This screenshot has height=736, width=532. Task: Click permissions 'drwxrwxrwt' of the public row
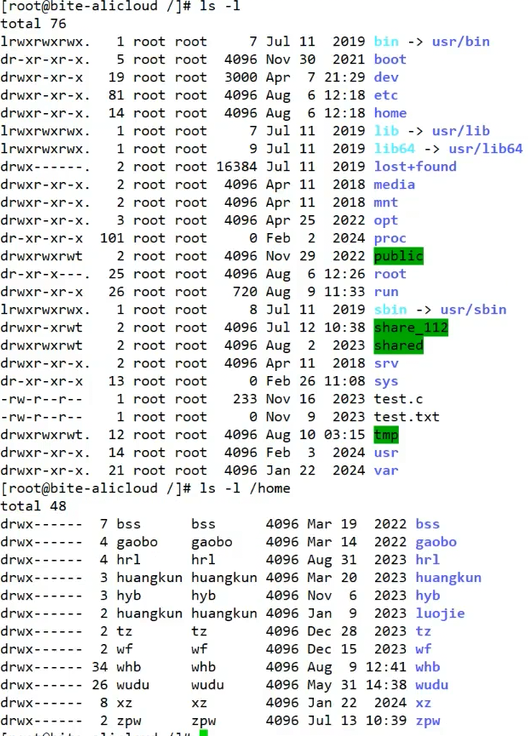point(41,256)
